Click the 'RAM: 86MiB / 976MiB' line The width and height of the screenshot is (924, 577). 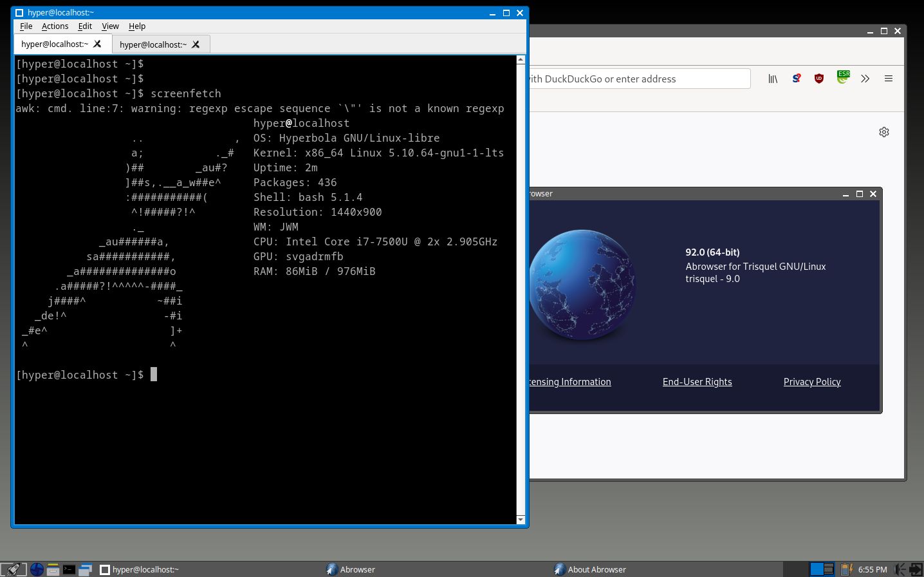point(315,271)
